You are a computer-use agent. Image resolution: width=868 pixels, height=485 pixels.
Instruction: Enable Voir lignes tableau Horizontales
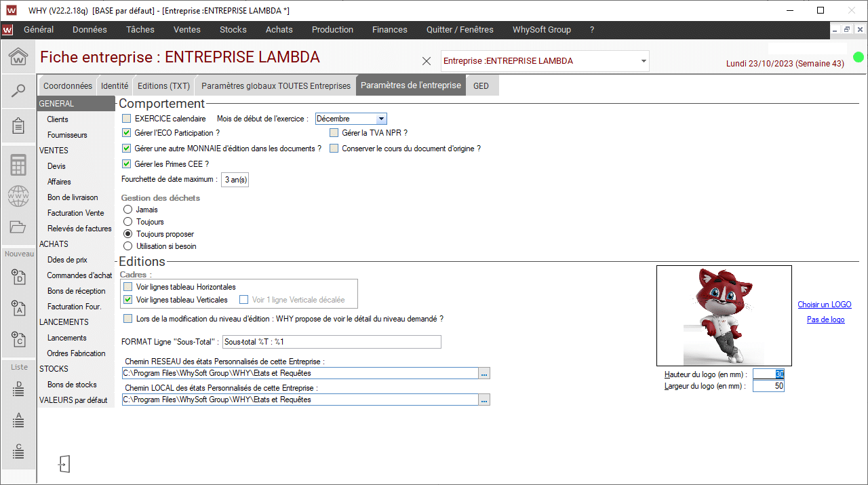pyautogui.click(x=127, y=287)
